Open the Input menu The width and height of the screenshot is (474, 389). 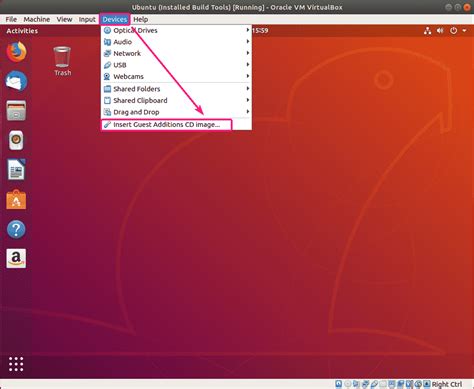(87, 19)
